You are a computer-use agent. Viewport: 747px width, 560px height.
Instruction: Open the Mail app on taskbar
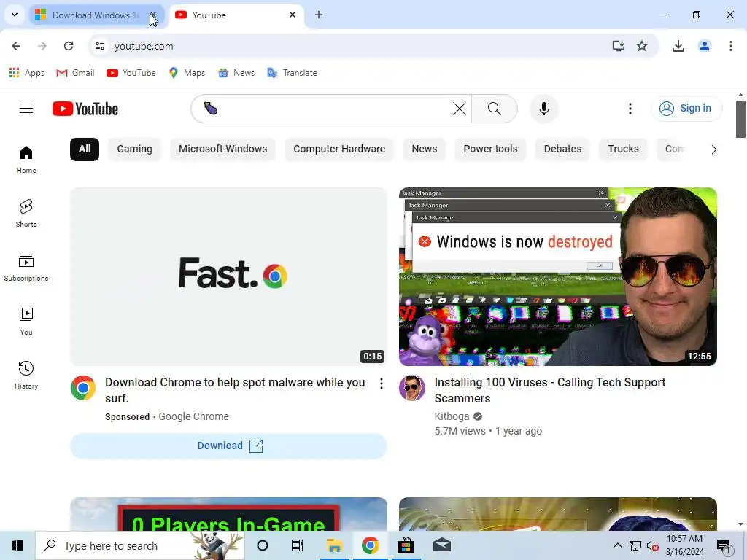coord(441,545)
